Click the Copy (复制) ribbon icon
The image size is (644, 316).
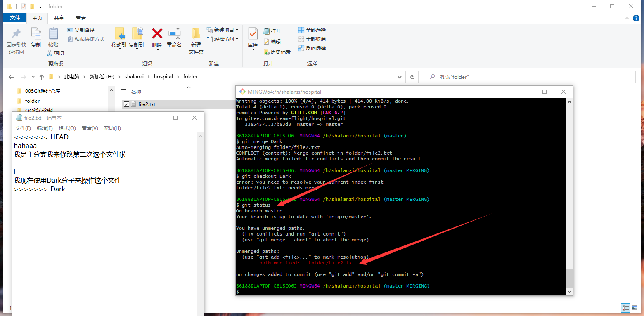[x=36, y=34]
